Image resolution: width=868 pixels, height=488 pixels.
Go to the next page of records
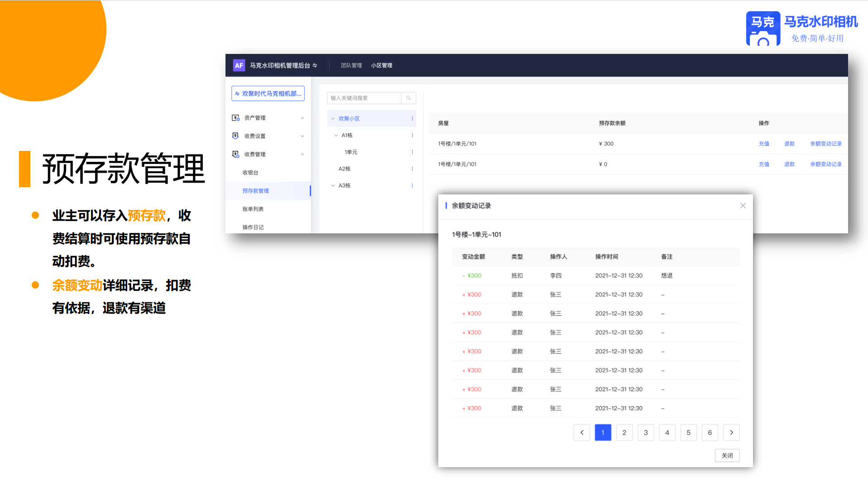point(731,433)
